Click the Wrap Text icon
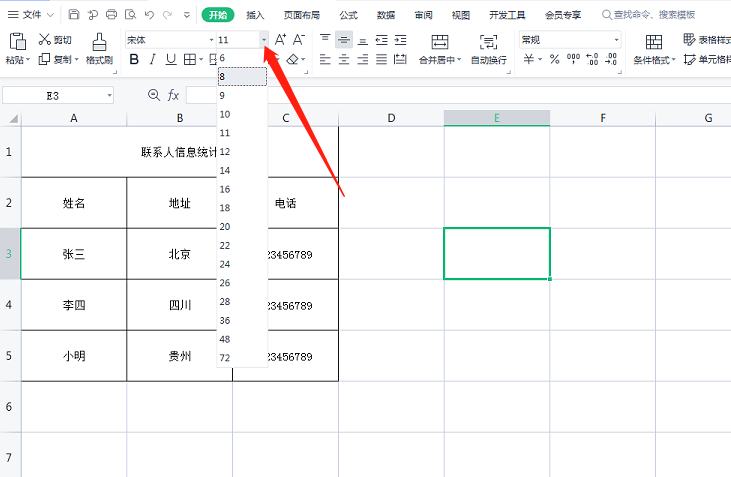The image size is (731, 477). [x=489, y=42]
